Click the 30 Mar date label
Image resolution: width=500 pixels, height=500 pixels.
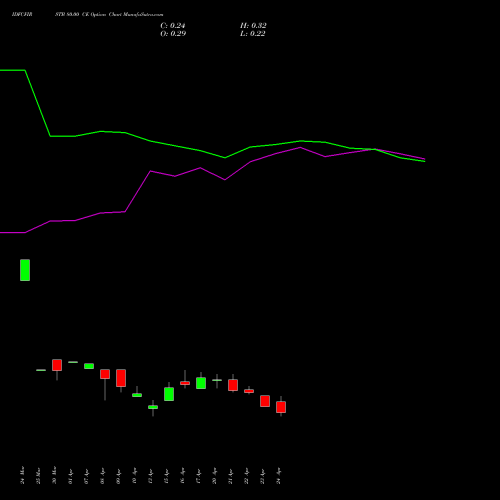(x=54, y=475)
